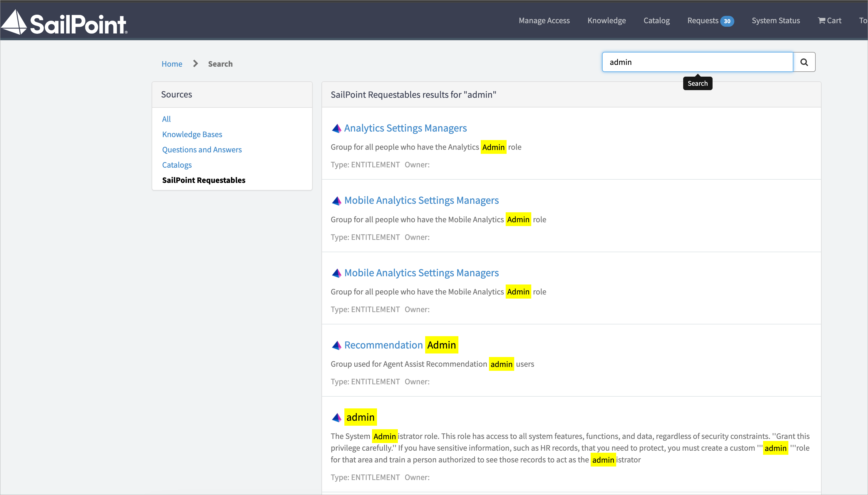Viewport: 868px width, 495px height.
Task: Open the Manage Access menu
Action: (544, 20)
